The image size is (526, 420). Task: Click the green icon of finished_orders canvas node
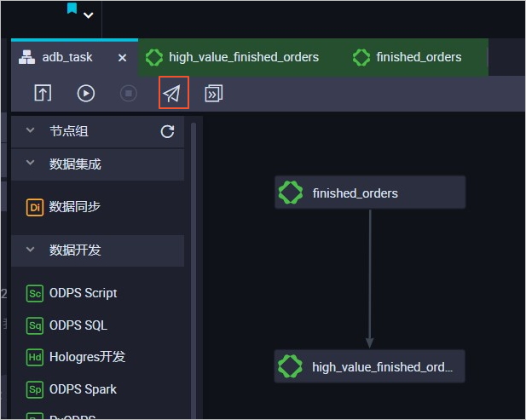[x=291, y=193]
